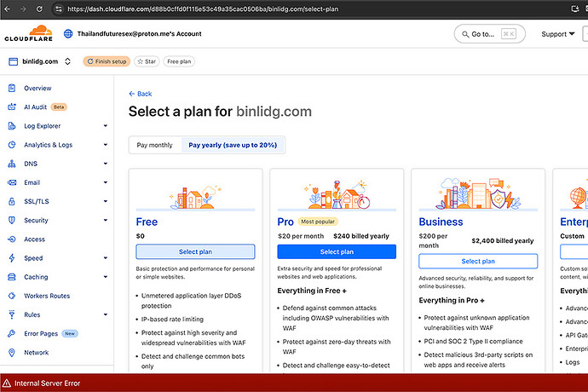Click the Log Explorer icon
The height and width of the screenshot is (392, 588).
(12, 126)
